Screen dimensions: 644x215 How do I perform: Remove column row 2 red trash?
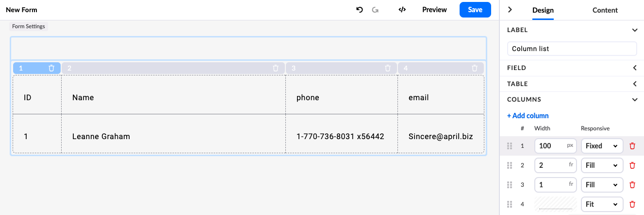(632, 165)
